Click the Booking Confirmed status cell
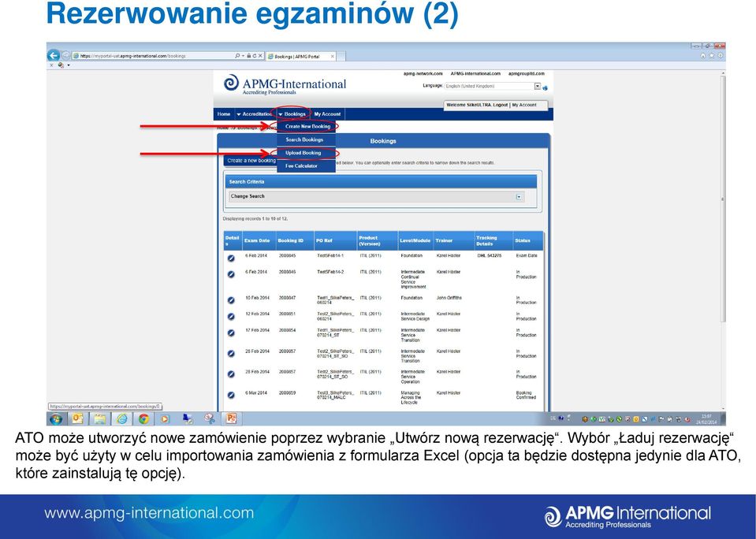The height and width of the screenshot is (539, 756). point(526,396)
